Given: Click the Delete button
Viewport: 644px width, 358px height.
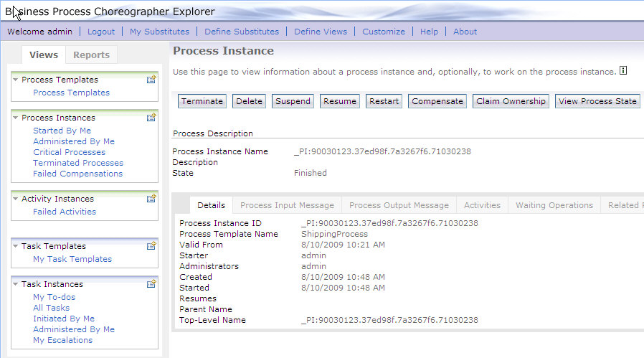Looking at the screenshot, I should point(249,101).
